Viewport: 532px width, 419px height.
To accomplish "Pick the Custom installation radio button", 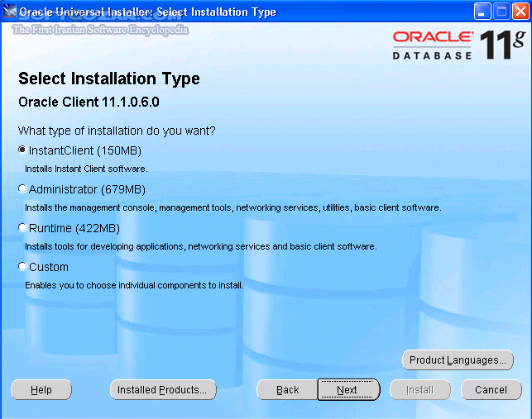I will pos(22,267).
